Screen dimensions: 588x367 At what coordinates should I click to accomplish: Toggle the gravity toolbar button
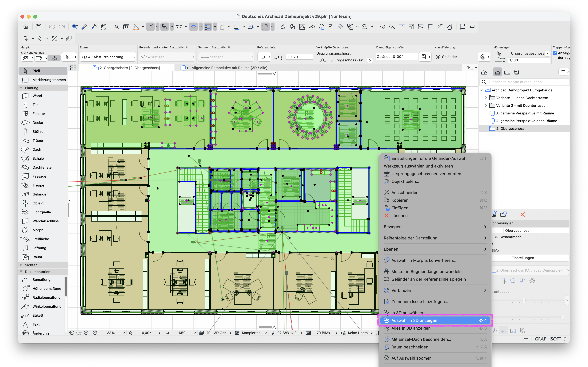tap(222, 27)
